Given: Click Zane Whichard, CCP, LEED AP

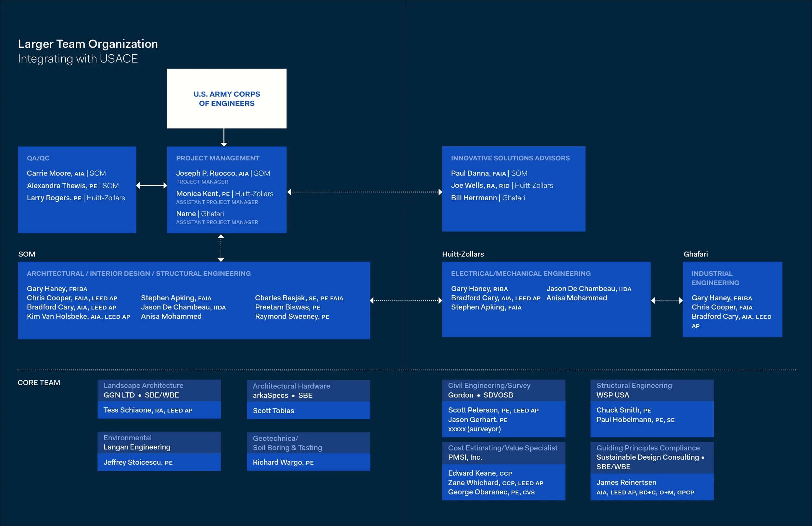Looking at the screenshot, I should [496, 483].
